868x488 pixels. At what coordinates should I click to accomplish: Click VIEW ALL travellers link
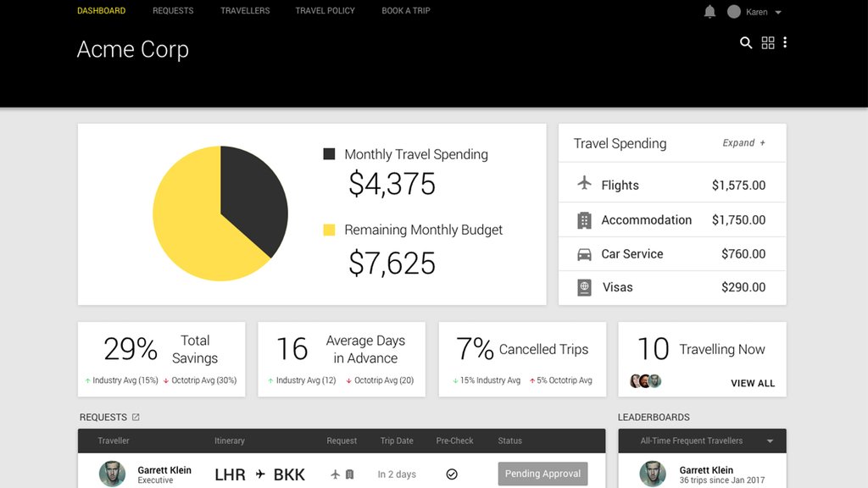pos(753,383)
